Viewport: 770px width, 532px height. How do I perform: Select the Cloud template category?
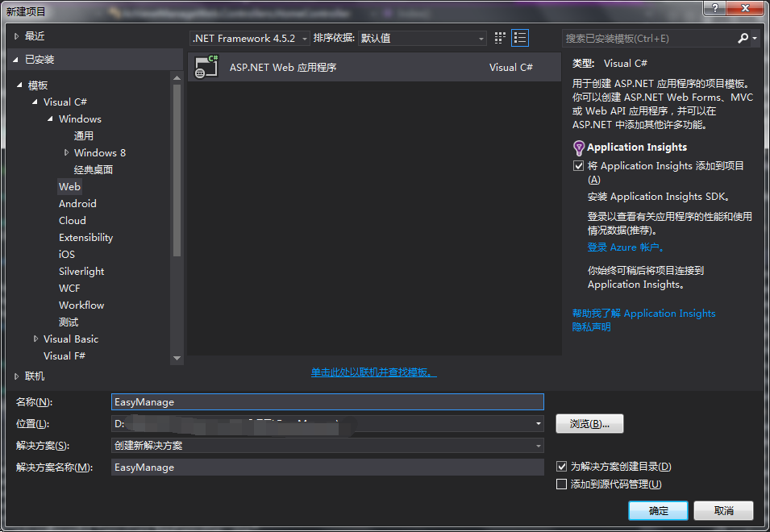[73, 220]
